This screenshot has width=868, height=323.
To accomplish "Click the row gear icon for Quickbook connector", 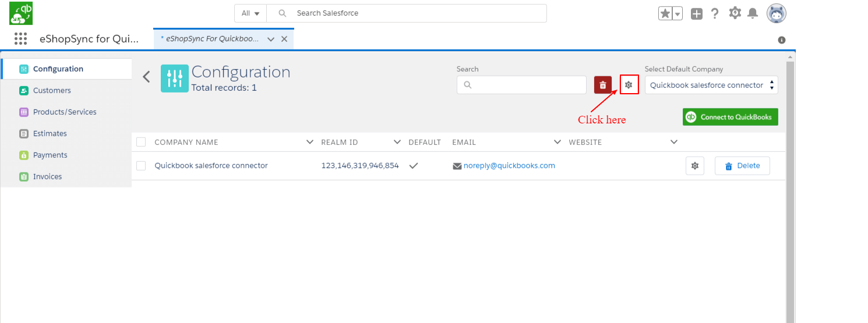I will point(694,166).
